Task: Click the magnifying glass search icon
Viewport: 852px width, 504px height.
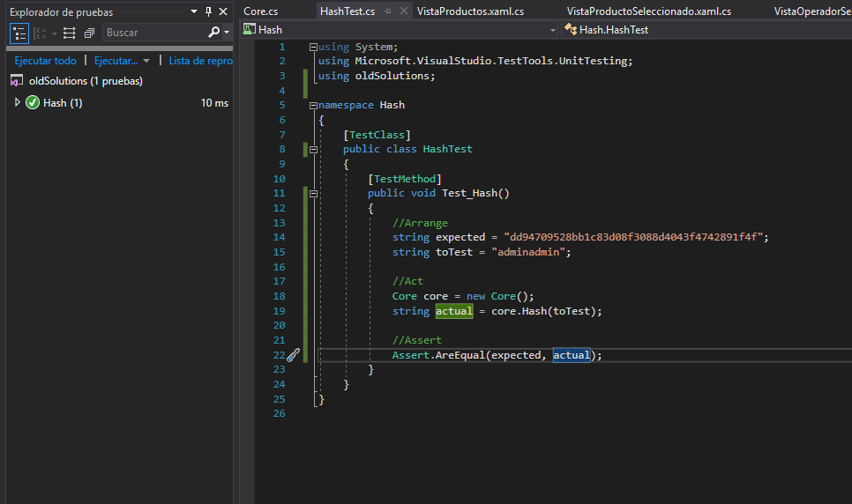Action: 214,33
